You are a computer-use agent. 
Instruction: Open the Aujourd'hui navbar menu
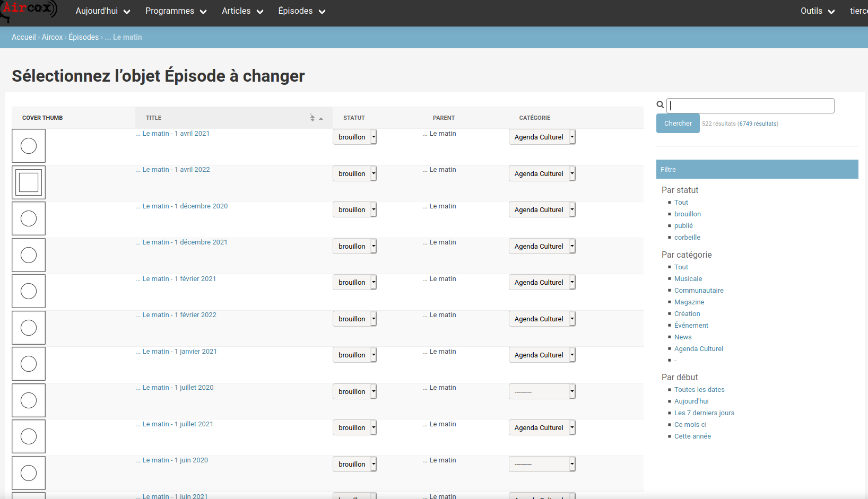pos(103,11)
